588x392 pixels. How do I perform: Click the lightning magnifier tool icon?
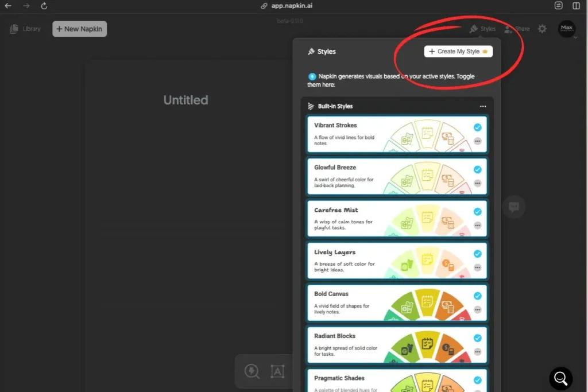point(252,371)
